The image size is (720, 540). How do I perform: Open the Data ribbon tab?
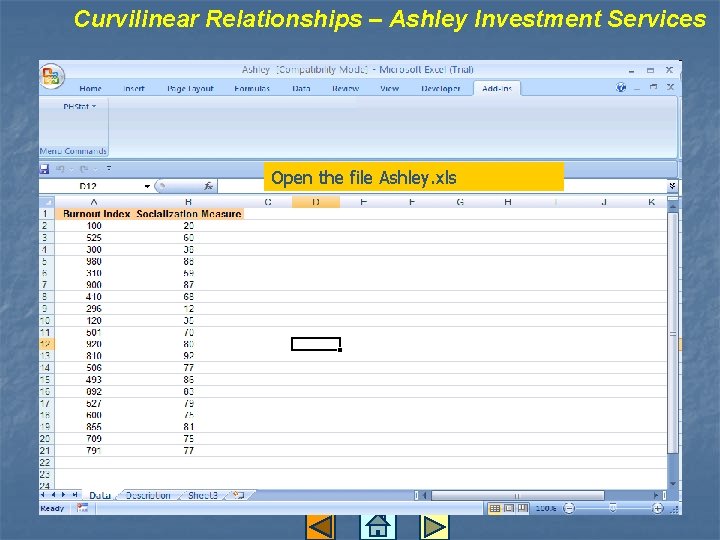[x=301, y=88]
